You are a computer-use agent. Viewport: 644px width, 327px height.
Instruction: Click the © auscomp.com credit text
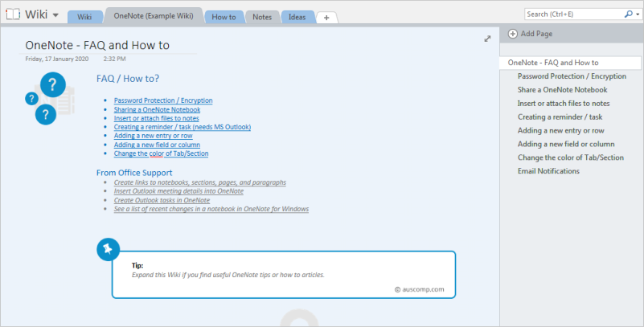click(420, 289)
